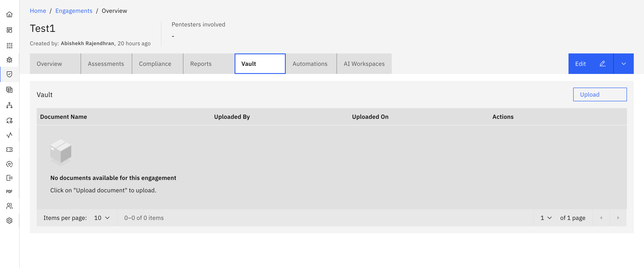644x268 pixels.
Task: Switch to the Assessments tab
Action: coord(106,64)
